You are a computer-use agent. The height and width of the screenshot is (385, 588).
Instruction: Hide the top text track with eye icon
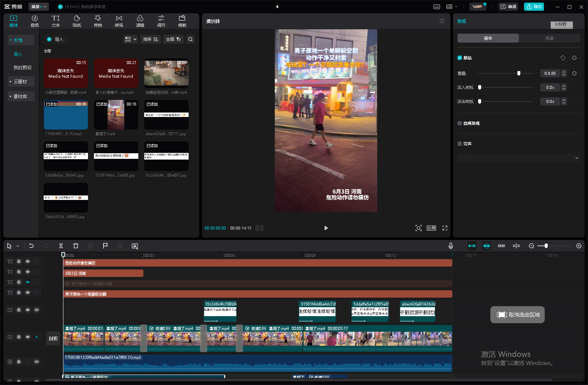28,261
